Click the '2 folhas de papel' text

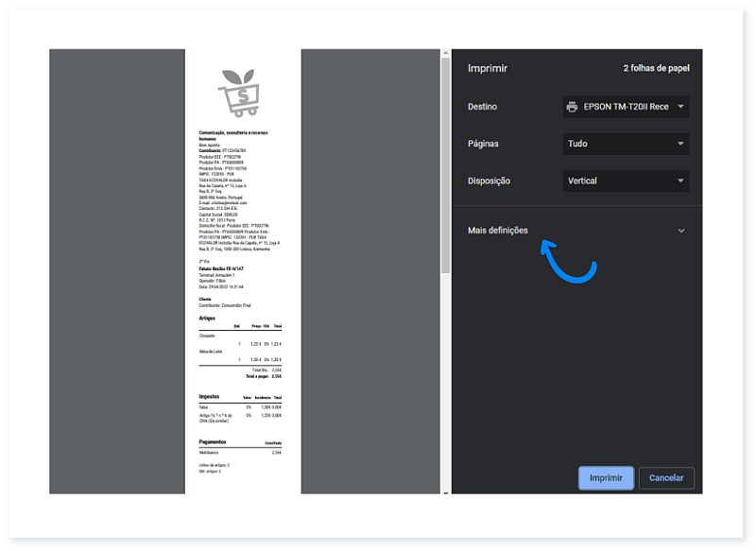pyautogui.click(x=656, y=68)
